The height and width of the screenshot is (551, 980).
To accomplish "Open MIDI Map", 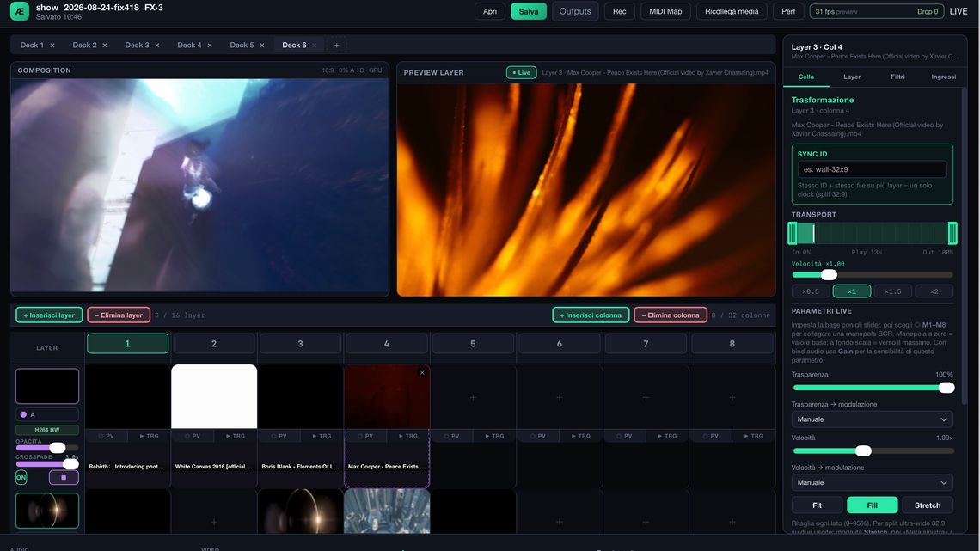I will (665, 11).
